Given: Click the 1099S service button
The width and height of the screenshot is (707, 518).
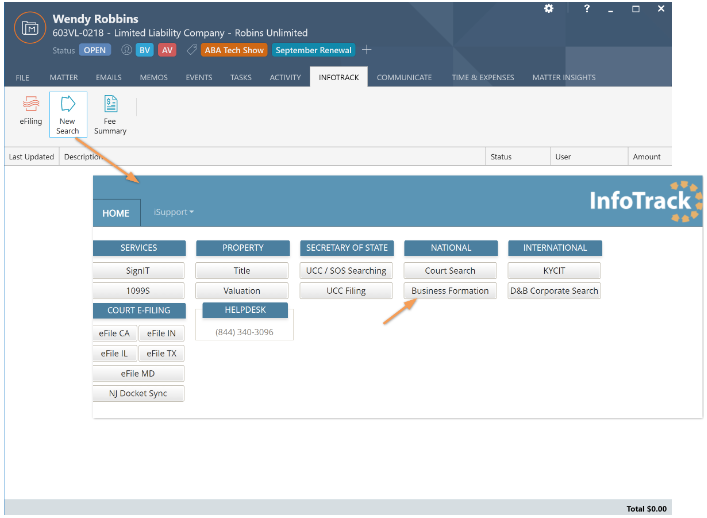Looking at the screenshot, I should [x=138, y=291].
